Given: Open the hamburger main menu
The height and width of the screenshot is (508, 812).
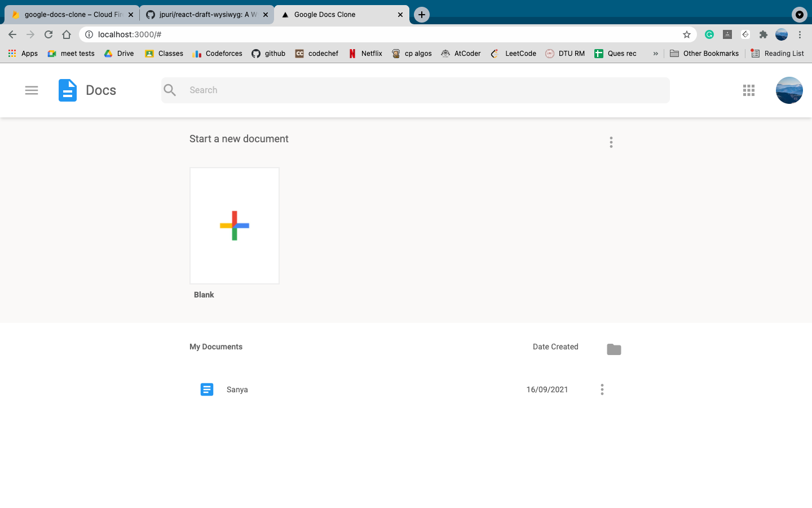Looking at the screenshot, I should click(x=32, y=90).
